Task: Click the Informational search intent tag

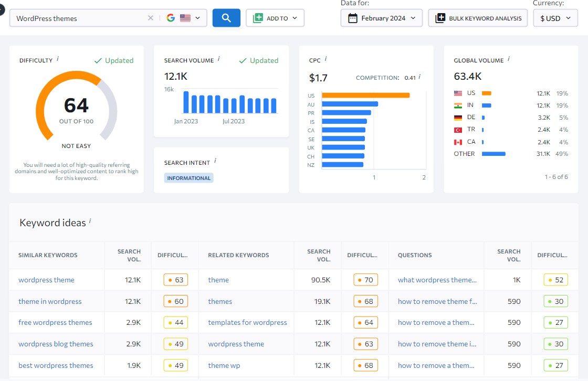Action: (x=188, y=178)
